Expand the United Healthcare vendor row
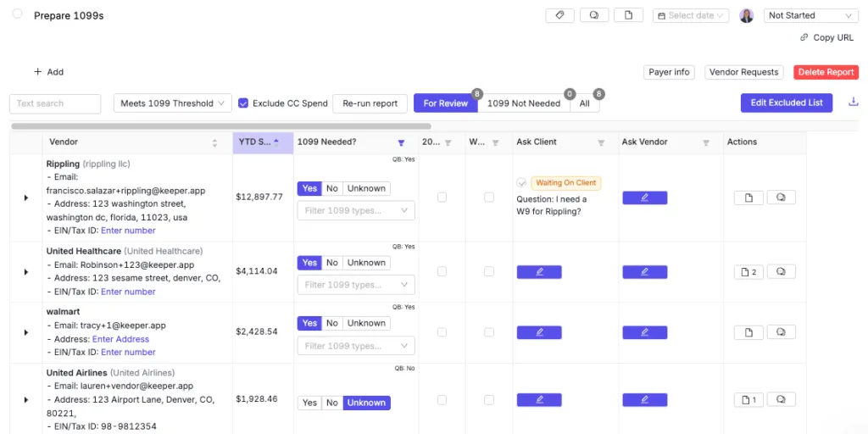The height and width of the screenshot is (434, 868). pos(26,272)
